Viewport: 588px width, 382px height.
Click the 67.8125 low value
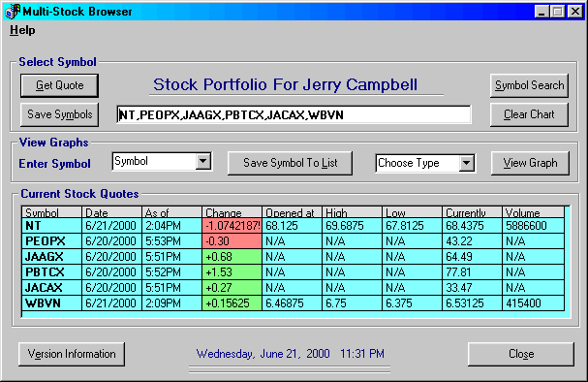coord(412,226)
